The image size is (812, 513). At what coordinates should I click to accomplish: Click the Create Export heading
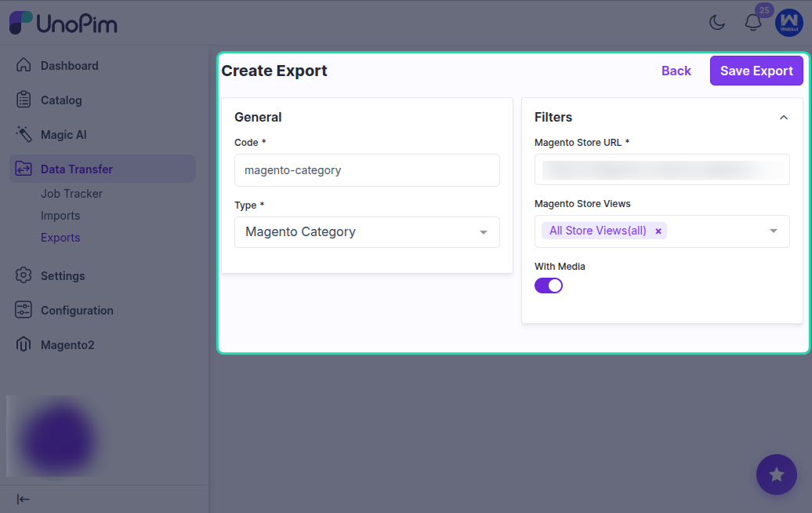pyautogui.click(x=274, y=71)
